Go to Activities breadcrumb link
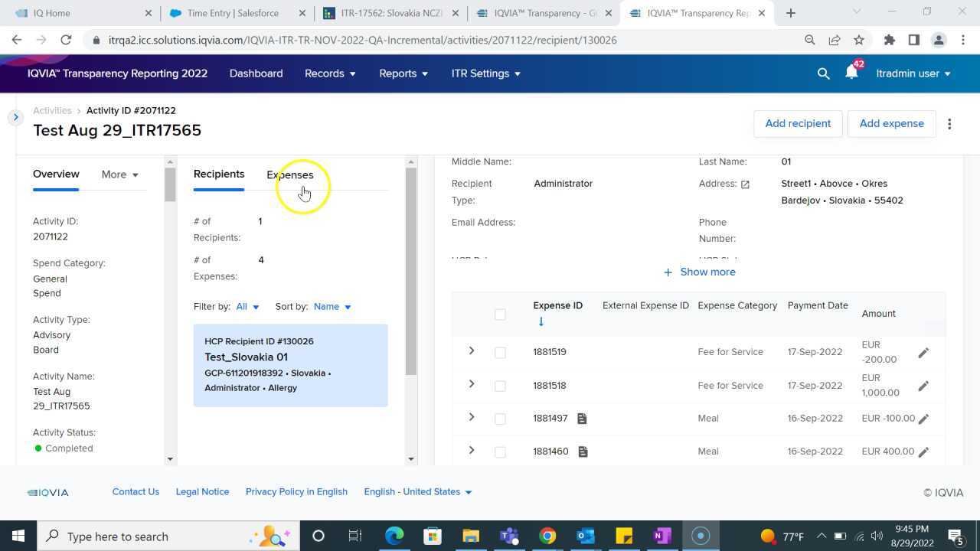Viewport: 980px width, 551px height. (52, 111)
